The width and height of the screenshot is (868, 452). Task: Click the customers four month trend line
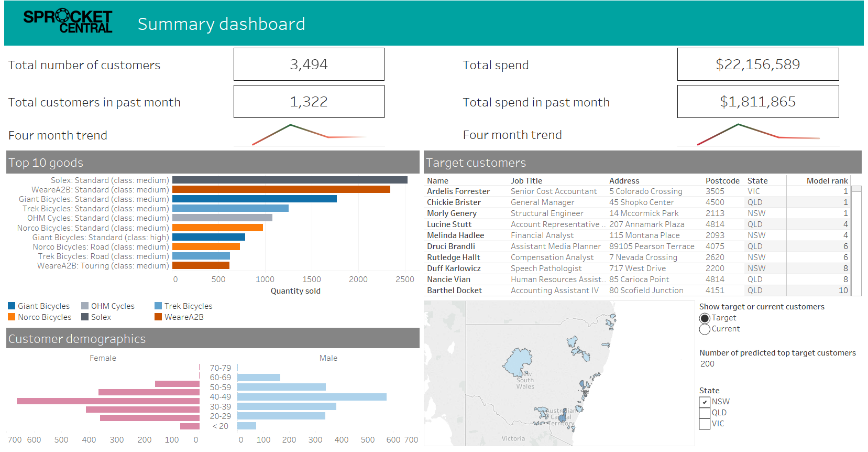309,134
